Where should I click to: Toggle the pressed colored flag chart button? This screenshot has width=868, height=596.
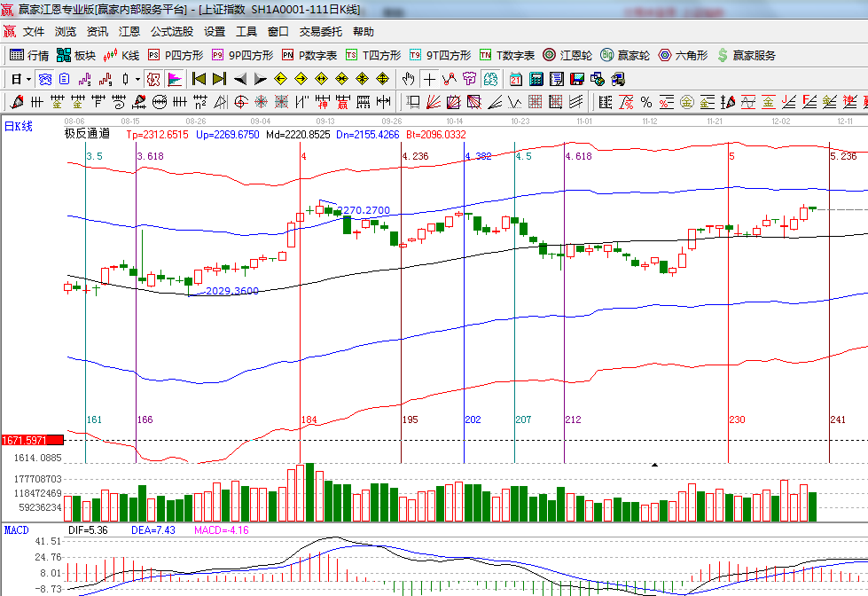[x=174, y=79]
